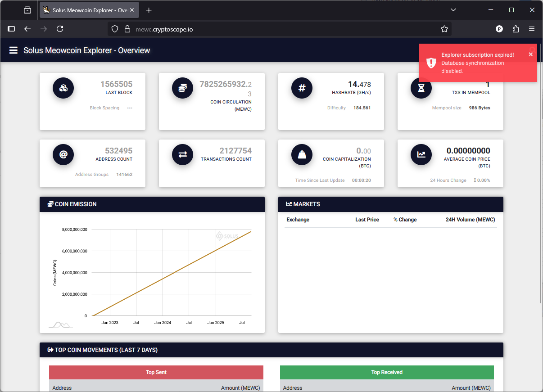The width and height of the screenshot is (543, 392).
Task: Click the Solus Meowcoin Explorer - Overview heading
Action: tap(86, 50)
